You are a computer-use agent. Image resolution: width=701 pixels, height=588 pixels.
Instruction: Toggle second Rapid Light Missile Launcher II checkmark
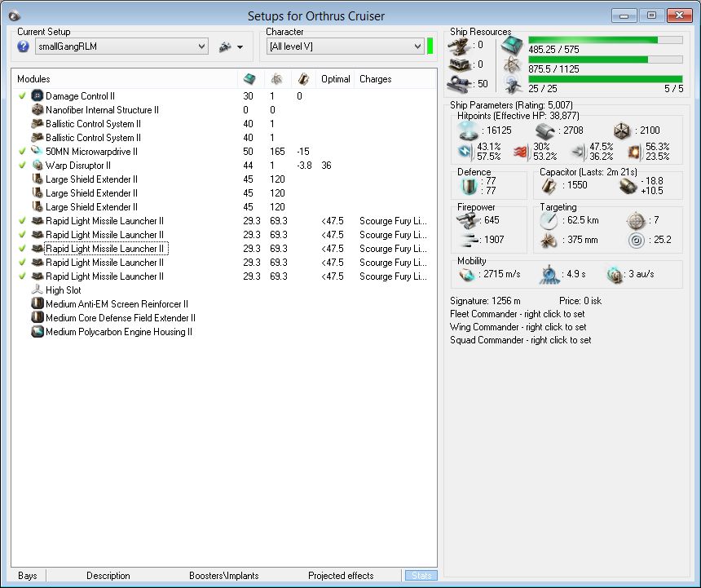point(22,234)
